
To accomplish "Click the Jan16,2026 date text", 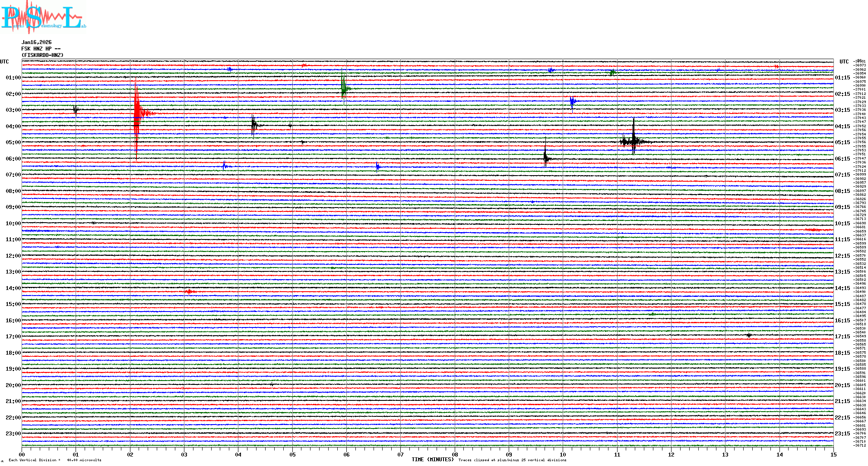I will (36, 42).
